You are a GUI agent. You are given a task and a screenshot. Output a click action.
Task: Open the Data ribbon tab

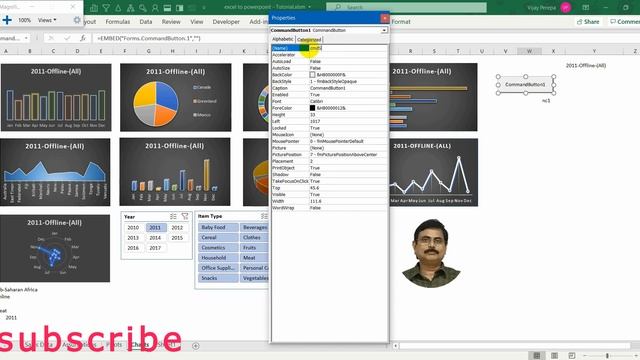(146, 22)
